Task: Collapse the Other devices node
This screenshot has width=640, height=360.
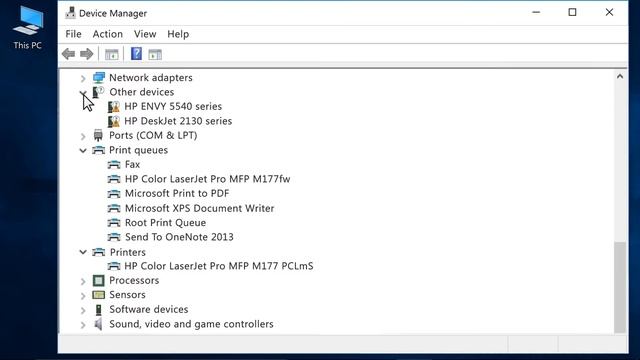Action: click(x=83, y=93)
